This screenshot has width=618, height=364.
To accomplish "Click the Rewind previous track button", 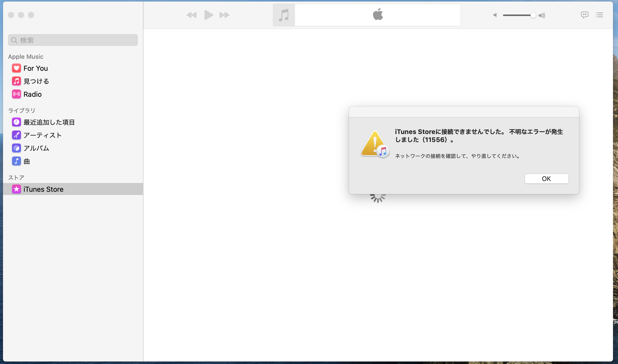I will click(191, 15).
